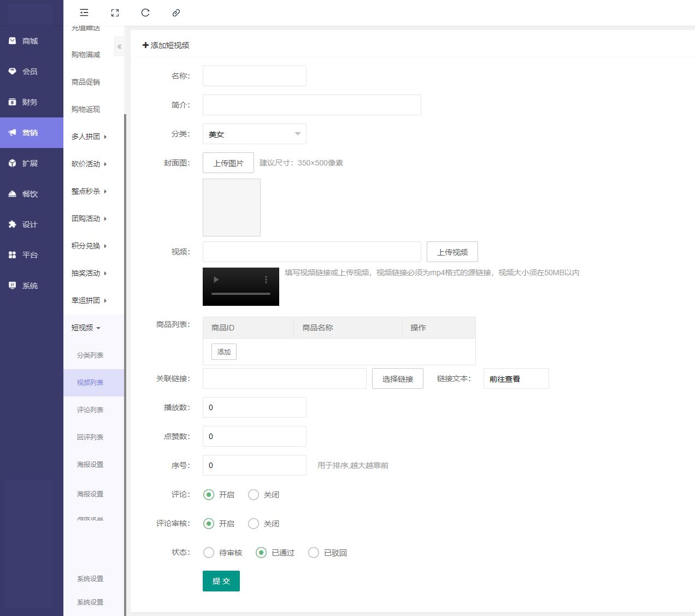Open 会员 member section in sidebar
The height and width of the screenshot is (616, 695).
coord(30,72)
